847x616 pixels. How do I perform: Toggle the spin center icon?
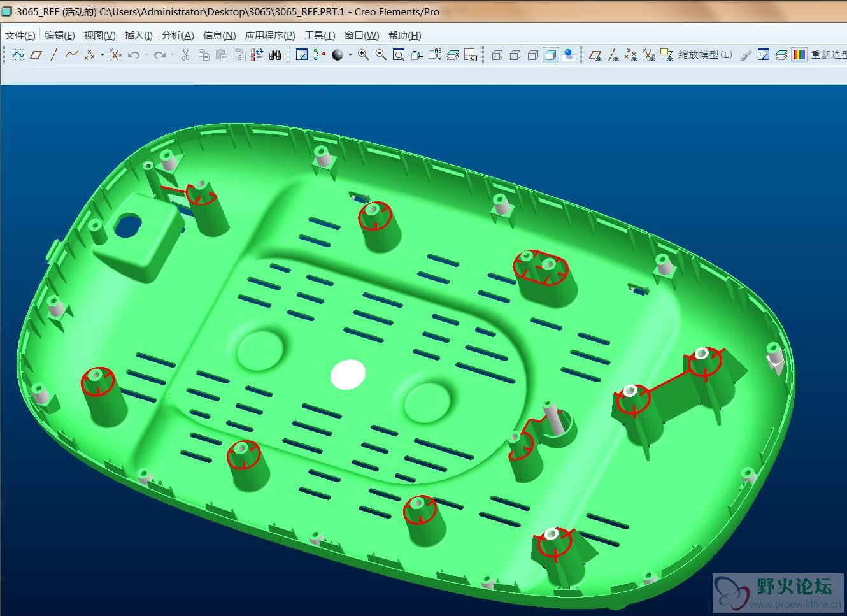(320, 55)
